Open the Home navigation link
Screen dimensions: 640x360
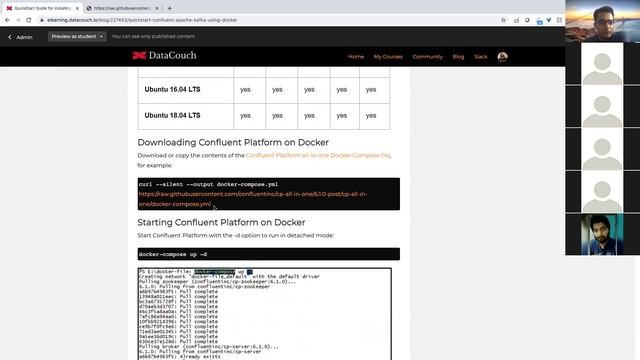click(x=356, y=57)
